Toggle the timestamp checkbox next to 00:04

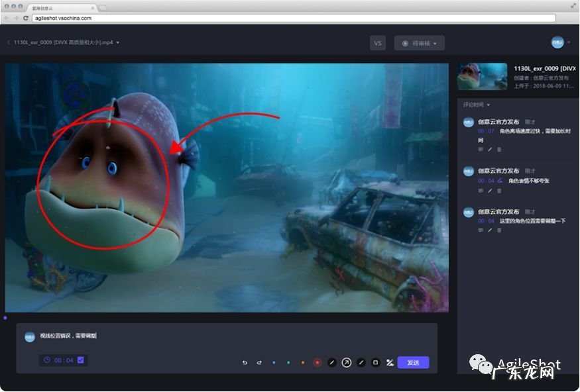[81, 360]
